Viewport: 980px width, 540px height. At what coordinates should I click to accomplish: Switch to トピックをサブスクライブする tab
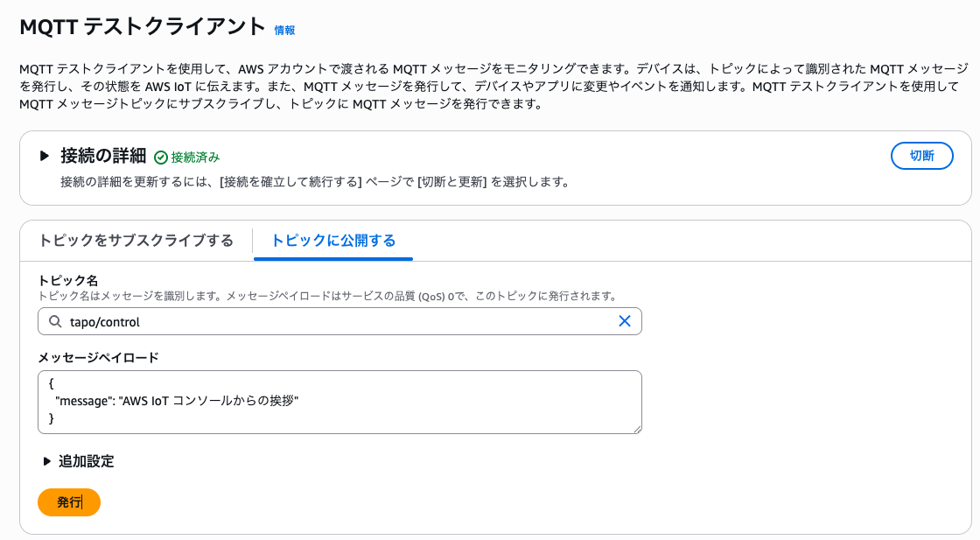136,241
